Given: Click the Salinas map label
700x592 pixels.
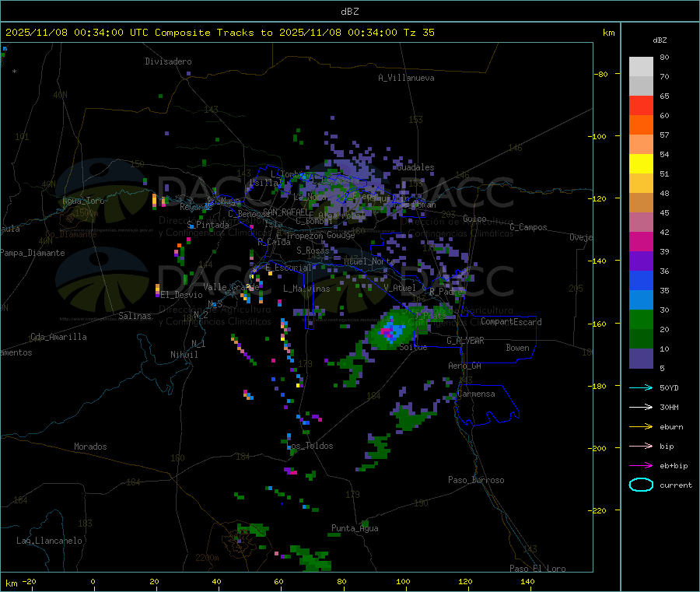Looking at the screenshot, I should 135,316.
